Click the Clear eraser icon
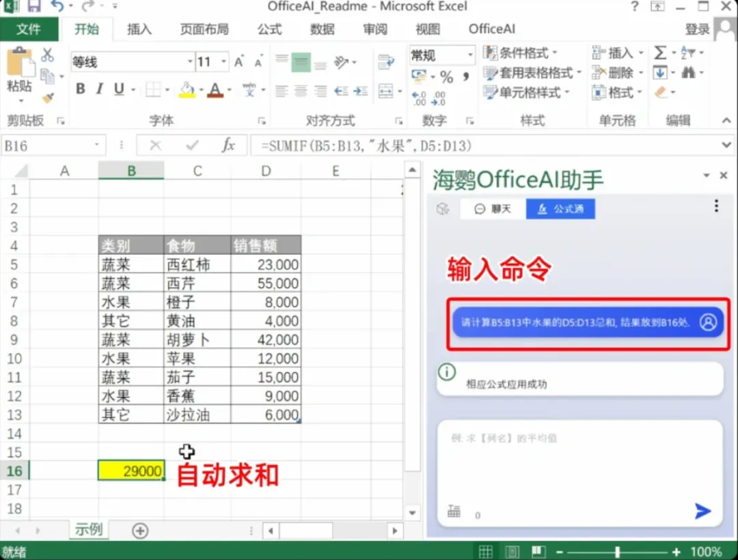 tap(661, 92)
